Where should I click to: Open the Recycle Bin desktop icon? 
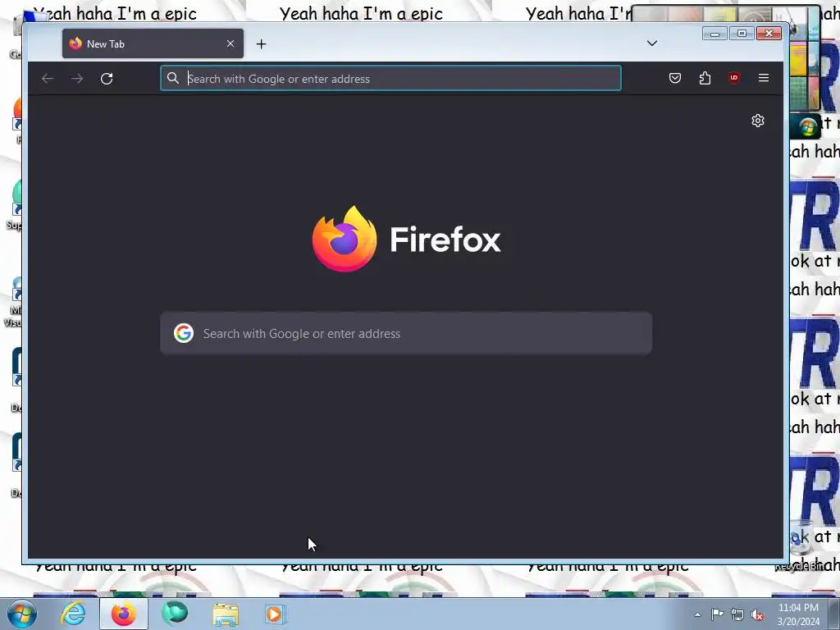click(802, 546)
